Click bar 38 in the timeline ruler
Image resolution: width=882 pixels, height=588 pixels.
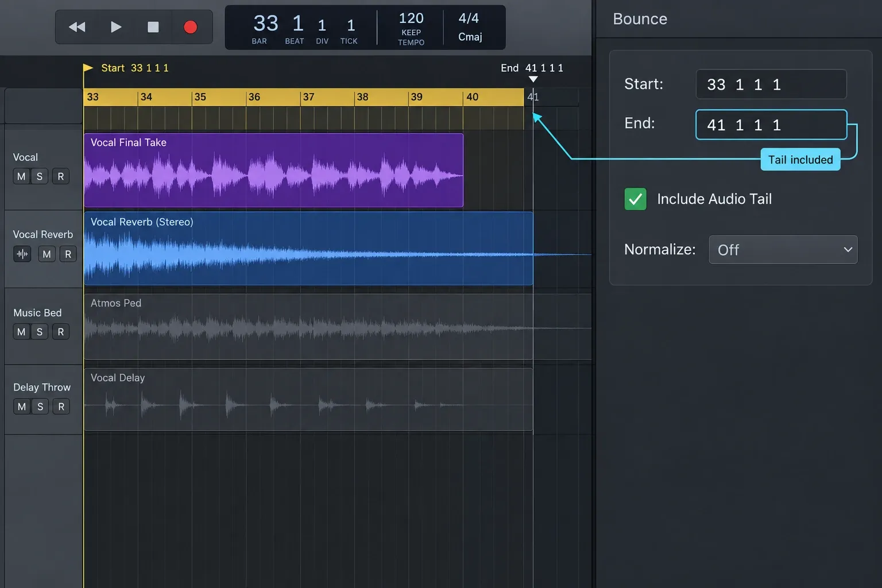pos(362,97)
